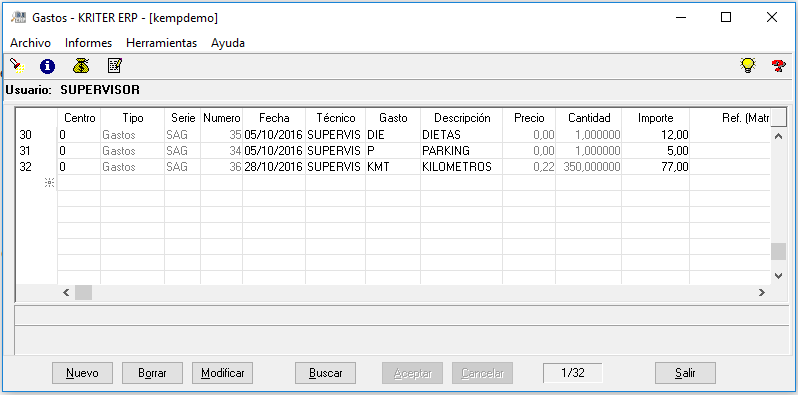Click the Centro column header
Viewport: 798px width, 395px height.
point(79,118)
